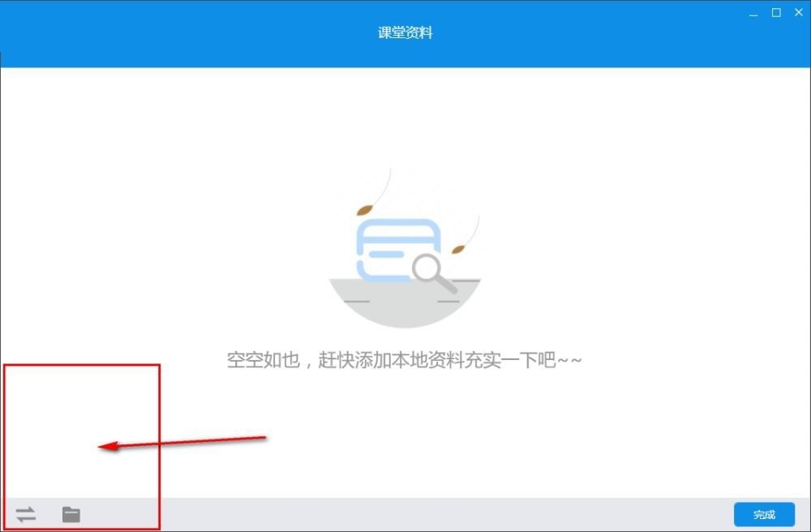This screenshot has width=811, height=532.
Task: Click the 完成 button
Action: (x=764, y=514)
